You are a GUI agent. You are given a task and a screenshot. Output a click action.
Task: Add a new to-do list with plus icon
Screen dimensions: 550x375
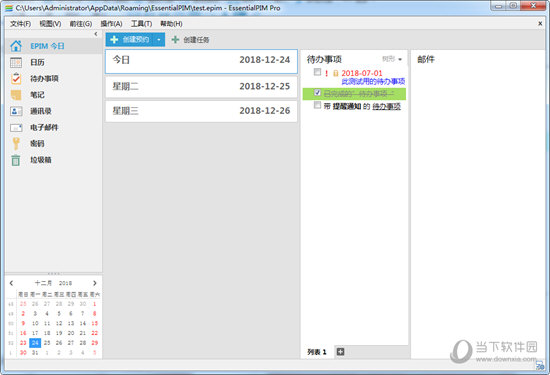pyautogui.click(x=340, y=351)
